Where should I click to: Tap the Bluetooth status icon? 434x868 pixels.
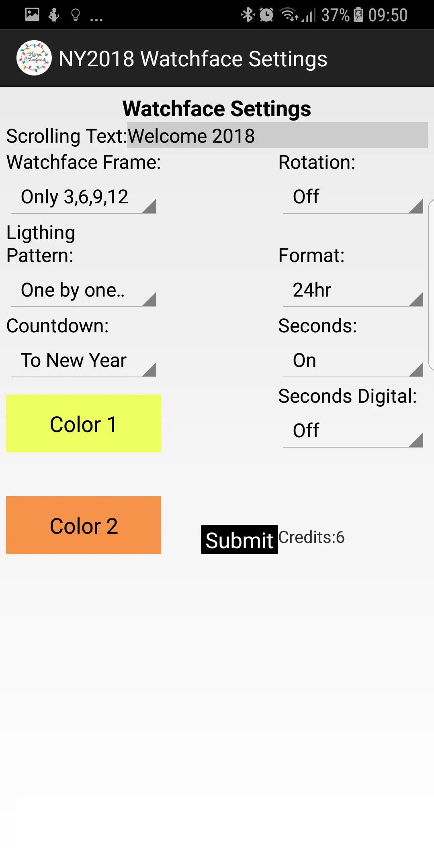[x=248, y=15]
